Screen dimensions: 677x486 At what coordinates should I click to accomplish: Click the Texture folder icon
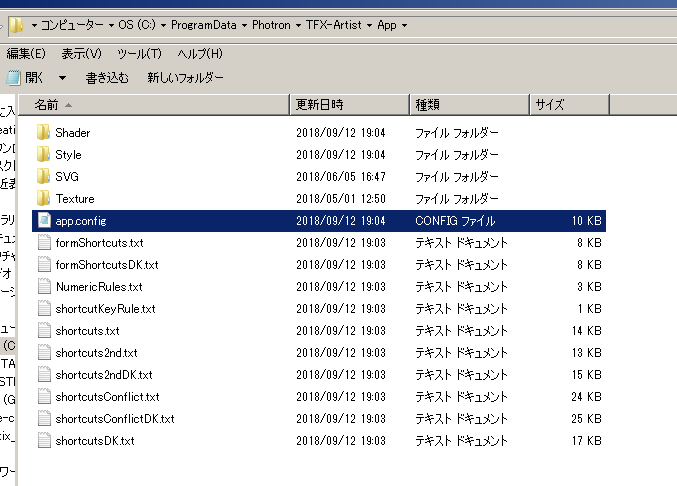(x=43, y=199)
